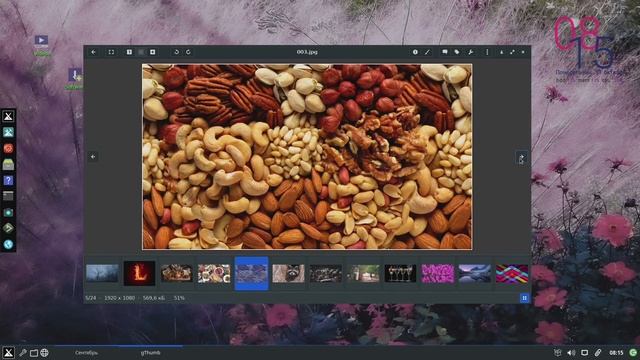Select the cocktail glasses thumbnail
The width and height of the screenshot is (640, 360).
(x=400, y=273)
